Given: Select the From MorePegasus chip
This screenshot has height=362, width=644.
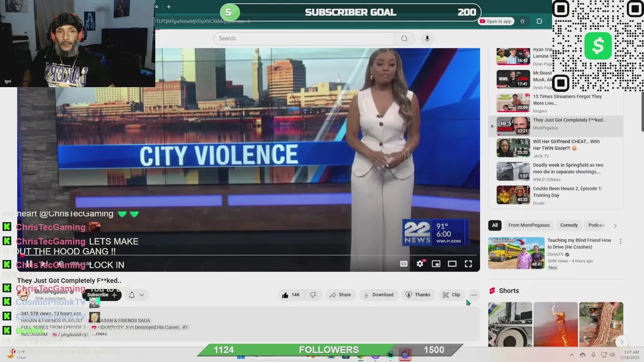Looking at the screenshot, I should click(529, 225).
